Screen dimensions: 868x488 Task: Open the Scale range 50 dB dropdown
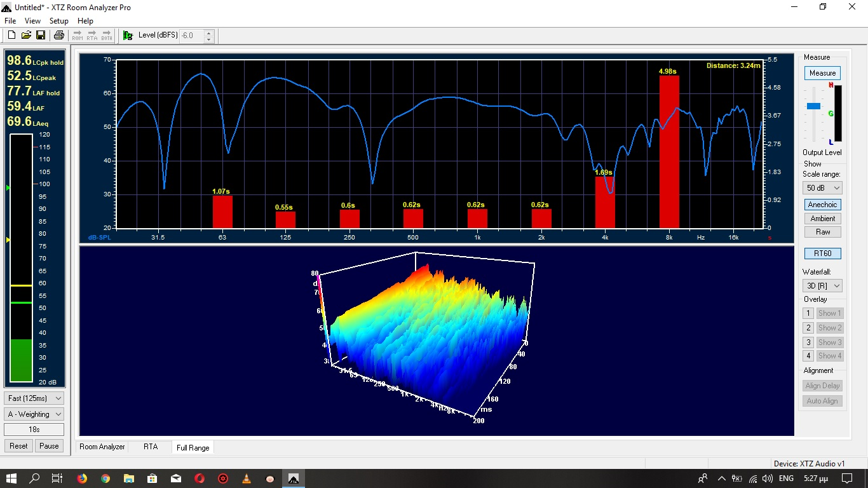coord(822,188)
